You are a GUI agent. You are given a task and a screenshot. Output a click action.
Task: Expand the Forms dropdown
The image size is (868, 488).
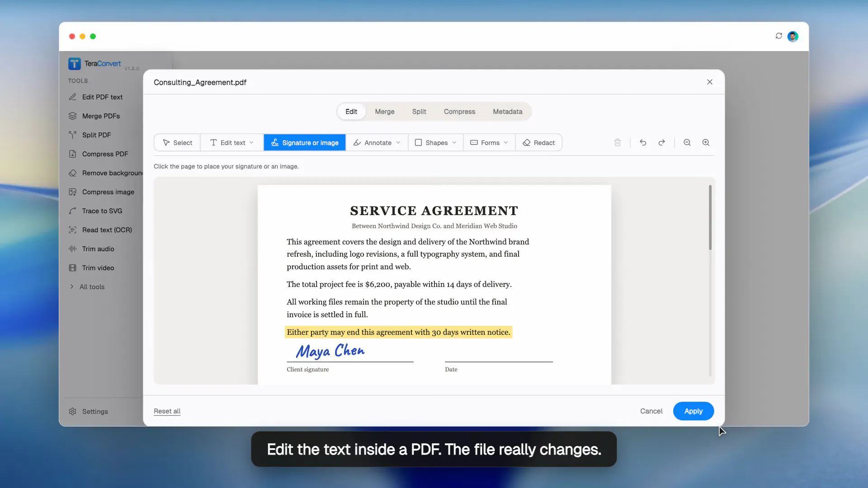[x=489, y=143]
